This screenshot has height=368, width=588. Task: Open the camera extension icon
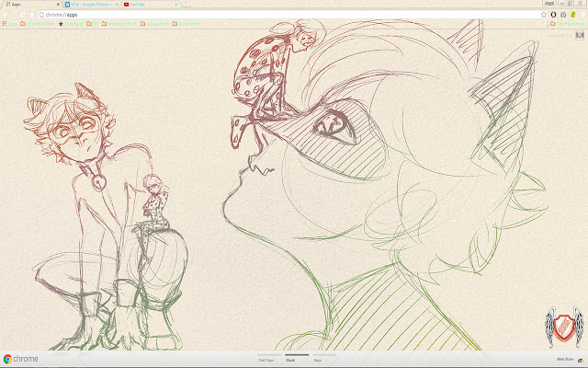[x=563, y=15]
